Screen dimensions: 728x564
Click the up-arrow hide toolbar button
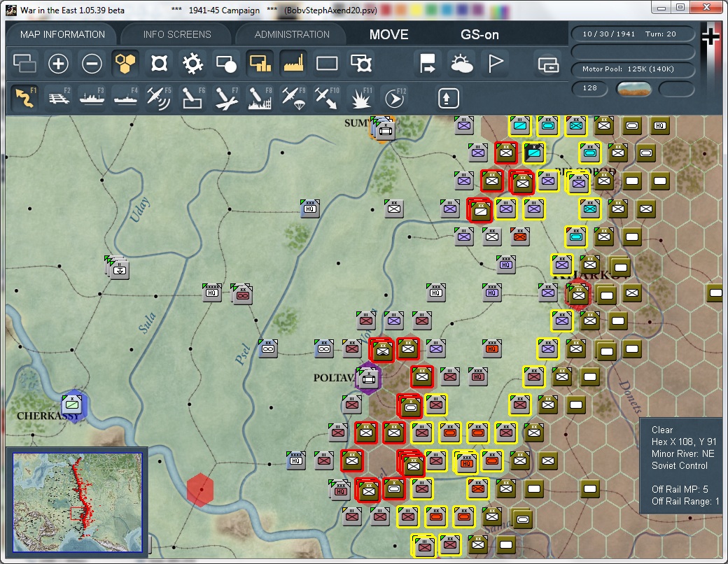tap(448, 98)
